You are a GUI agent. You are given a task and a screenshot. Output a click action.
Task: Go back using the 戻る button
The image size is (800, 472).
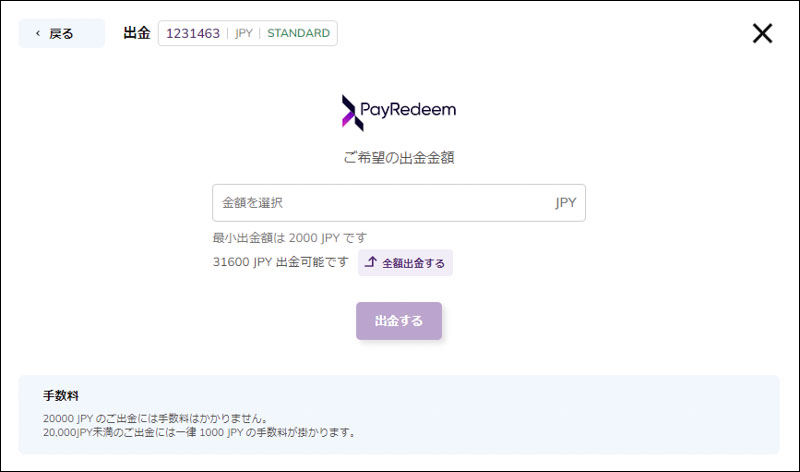click(61, 33)
